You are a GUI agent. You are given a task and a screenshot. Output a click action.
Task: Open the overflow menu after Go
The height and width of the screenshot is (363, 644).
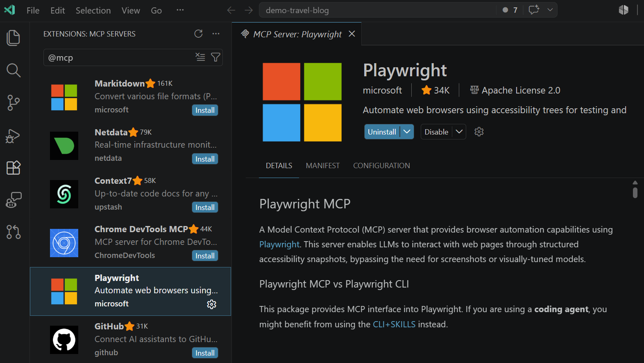coord(180,10)
